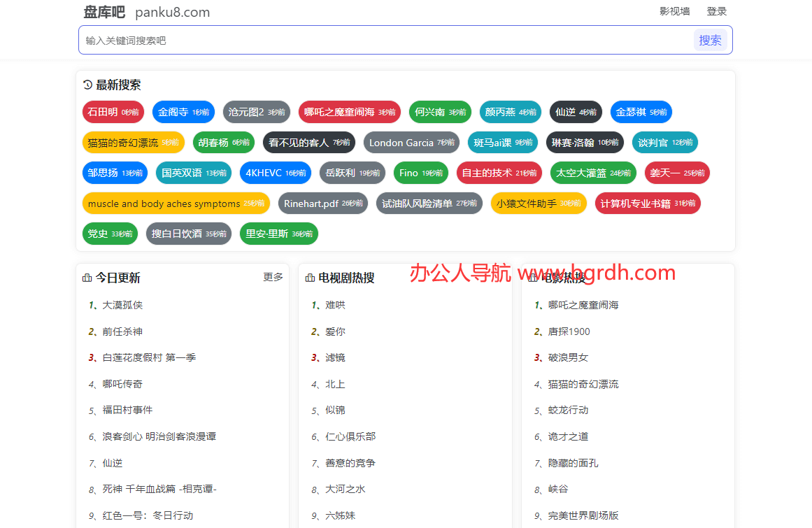
Task: Go to panku8.com site logo home
Action: (x=146, y=12)
